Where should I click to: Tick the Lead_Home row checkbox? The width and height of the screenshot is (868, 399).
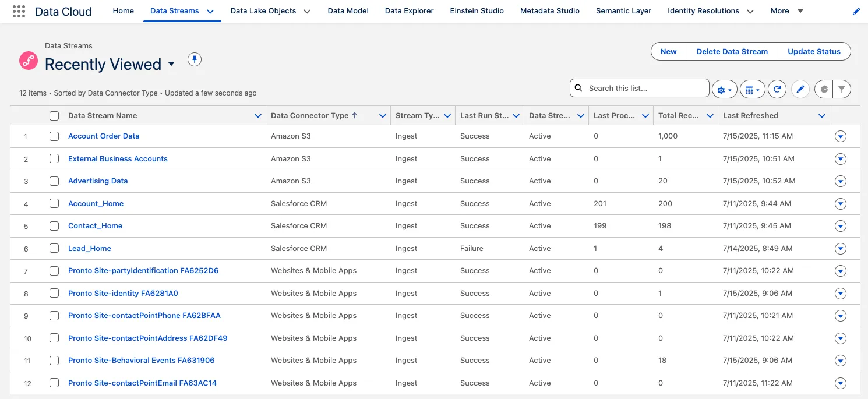tap(54, 249)
